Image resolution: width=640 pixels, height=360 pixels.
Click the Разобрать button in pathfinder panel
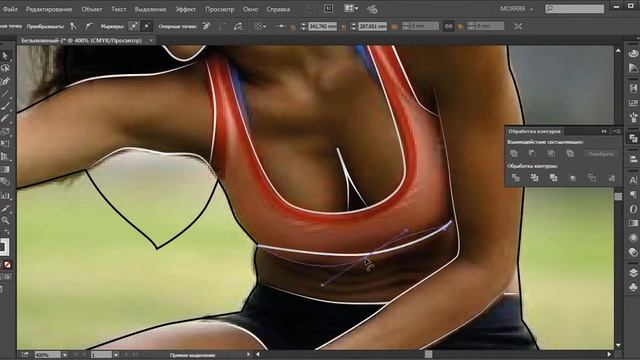pos(601,154)
